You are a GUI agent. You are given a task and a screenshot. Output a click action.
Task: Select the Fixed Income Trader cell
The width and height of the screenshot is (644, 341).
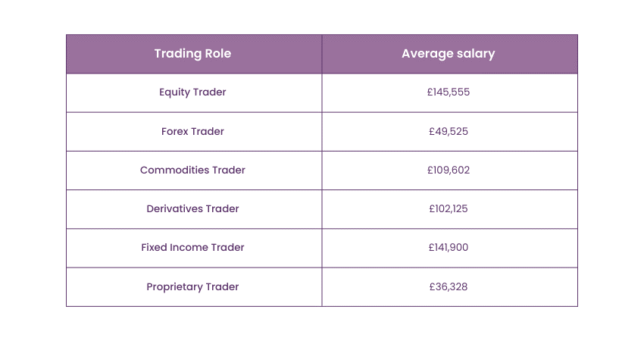click(x=192, y=247)
